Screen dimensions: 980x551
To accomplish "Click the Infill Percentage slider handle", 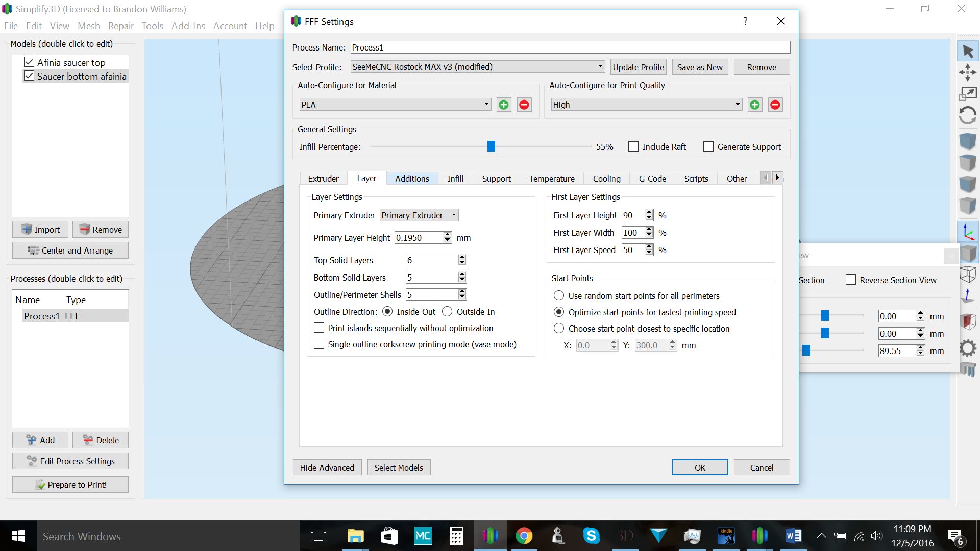I will pyautogui.click(x=491, y=147).
